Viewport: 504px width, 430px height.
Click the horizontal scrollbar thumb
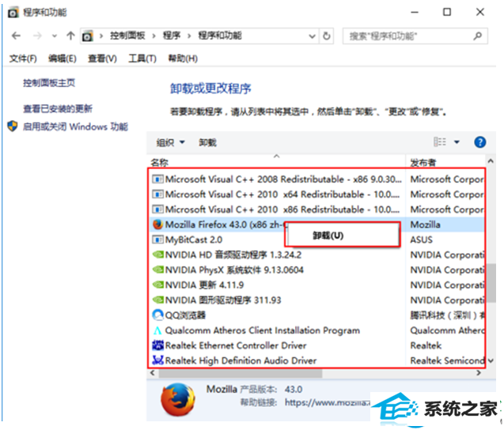pos(240,373)
